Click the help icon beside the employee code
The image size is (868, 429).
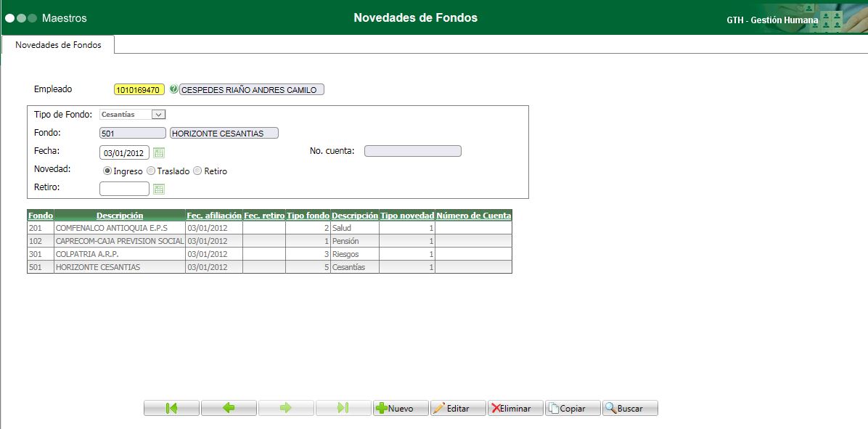173,89
